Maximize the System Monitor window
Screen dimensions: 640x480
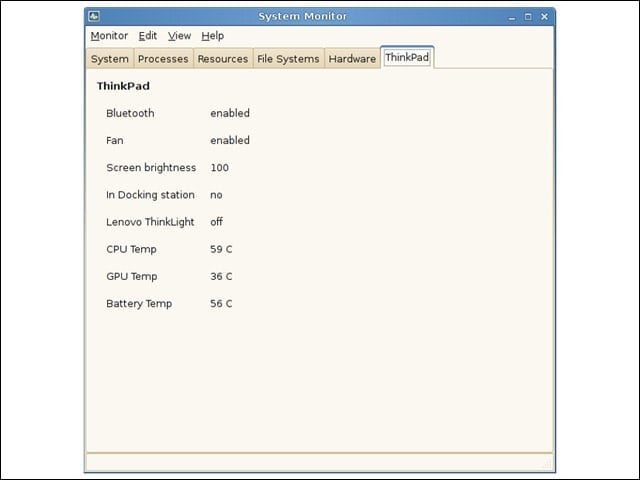tap(528, 17)
